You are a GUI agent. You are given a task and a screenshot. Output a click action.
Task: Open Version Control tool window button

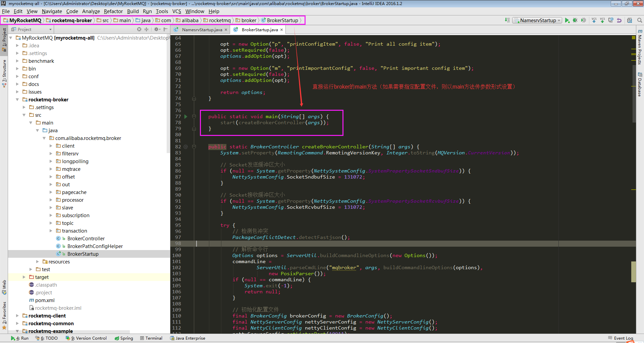(x=88, y=338)
